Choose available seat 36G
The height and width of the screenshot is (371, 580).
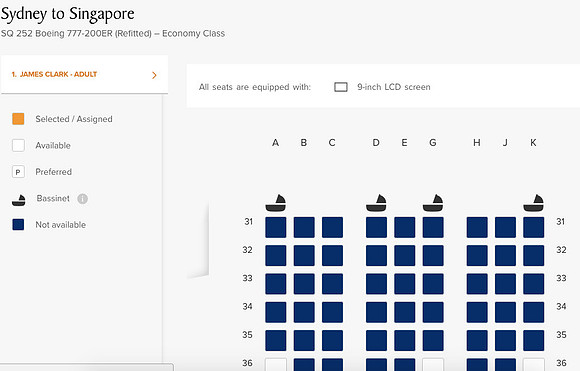point(433,364)
